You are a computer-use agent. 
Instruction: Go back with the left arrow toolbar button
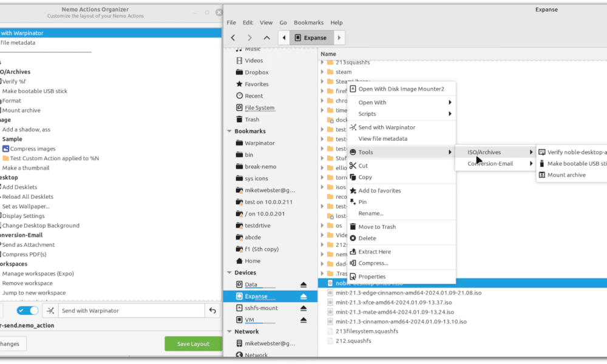(233, 38)
